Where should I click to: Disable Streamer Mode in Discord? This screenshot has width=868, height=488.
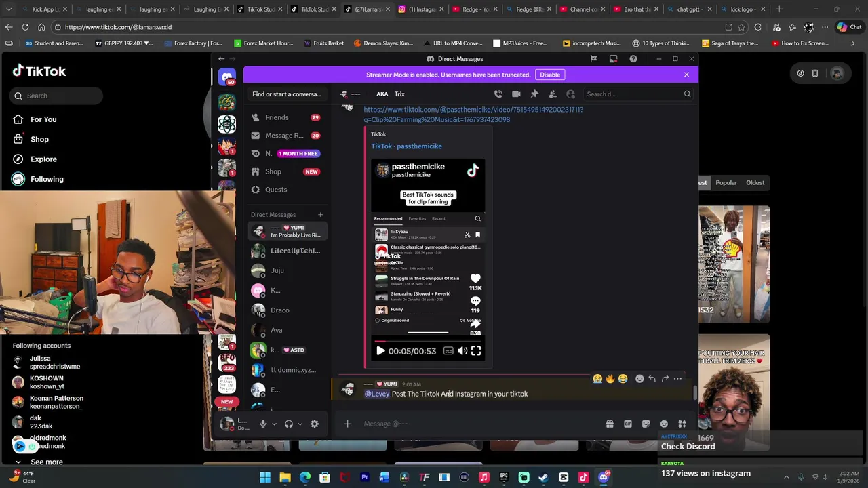(x=550, y=75)
